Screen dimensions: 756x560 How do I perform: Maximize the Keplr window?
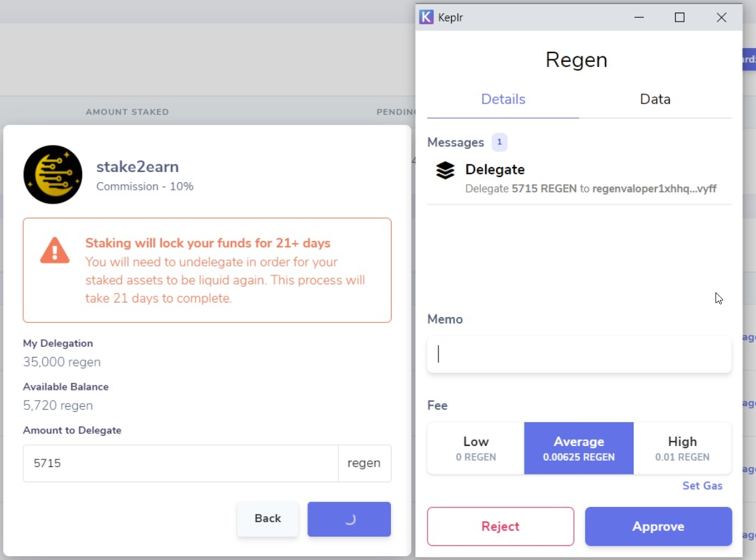679,17
